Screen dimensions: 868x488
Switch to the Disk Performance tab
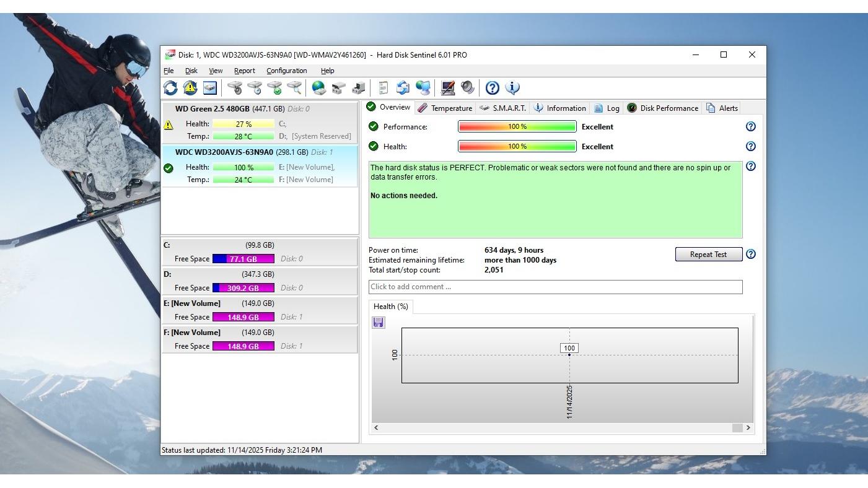click(x=662, y=108)
